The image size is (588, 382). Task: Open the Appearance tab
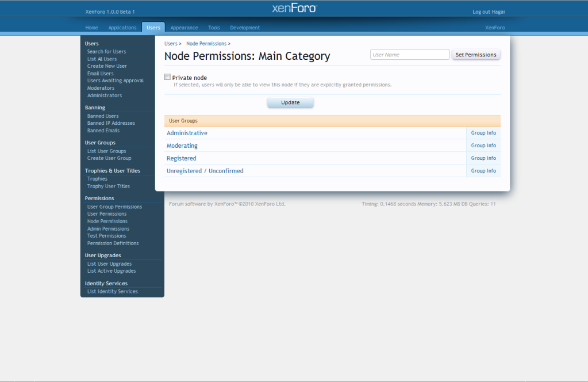click(184, 28)
